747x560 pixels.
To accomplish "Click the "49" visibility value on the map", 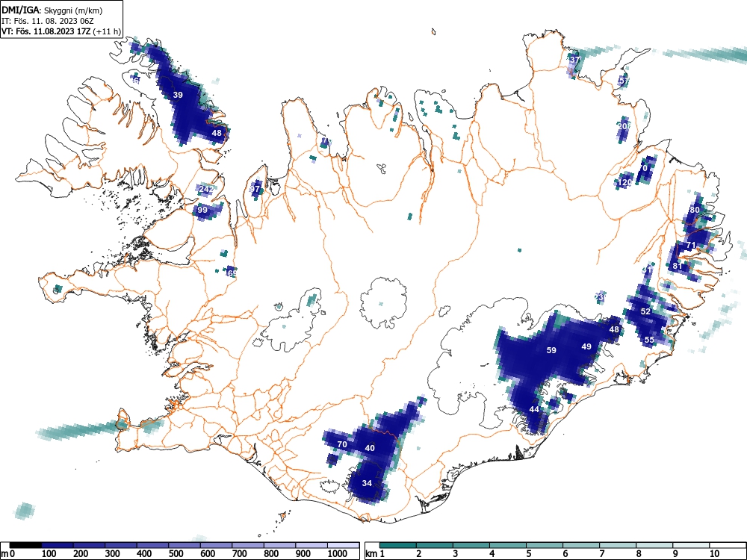I will click(586, 346).
